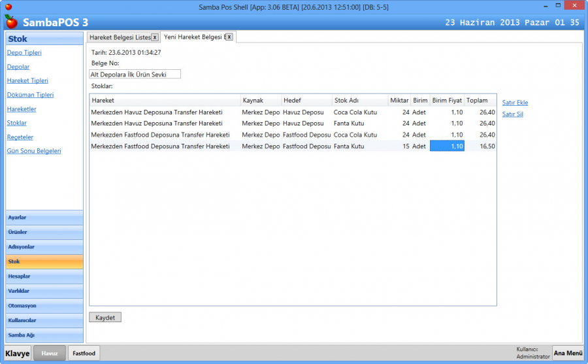The width and height of the screenshot is (588, 364).
Task: Close the Yeni Hareket Belgesi tab
Action: (x=230, y=37)
